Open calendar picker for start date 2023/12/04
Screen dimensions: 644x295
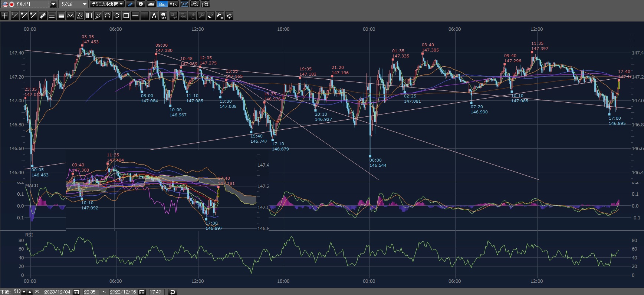(76, 292)
